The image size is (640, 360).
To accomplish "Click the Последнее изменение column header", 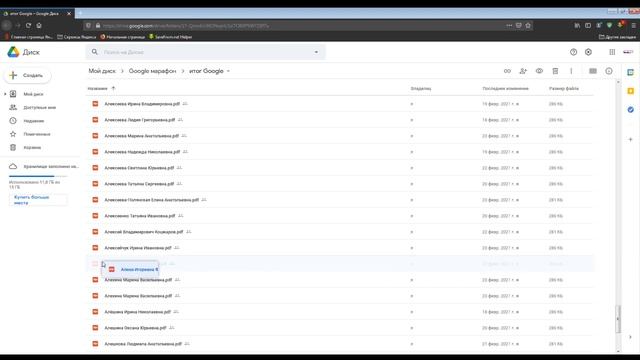I will point(505,88).
